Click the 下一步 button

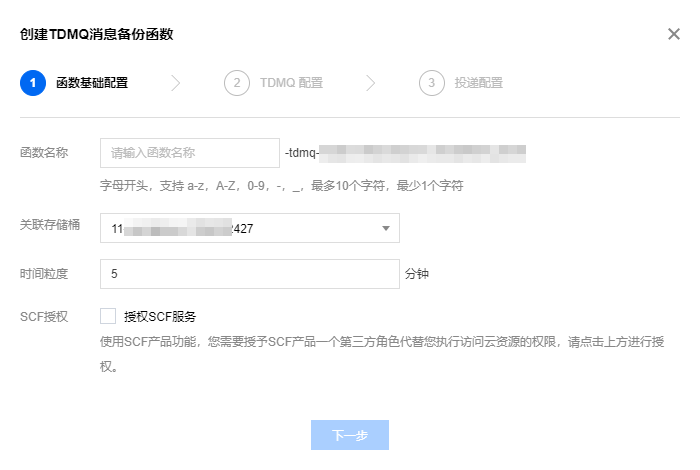[350, 435]
